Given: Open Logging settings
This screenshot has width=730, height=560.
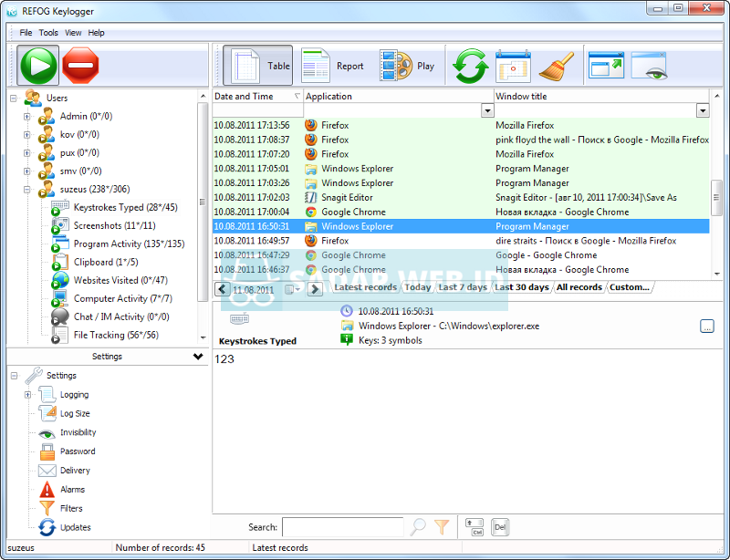Looking at the screenshot, I should coord(74,394).
